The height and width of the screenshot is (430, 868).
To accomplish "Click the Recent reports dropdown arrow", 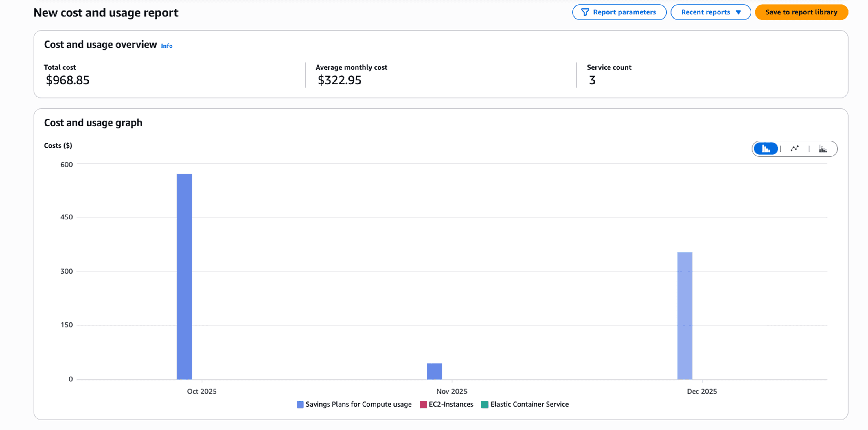I will (738, 12).
